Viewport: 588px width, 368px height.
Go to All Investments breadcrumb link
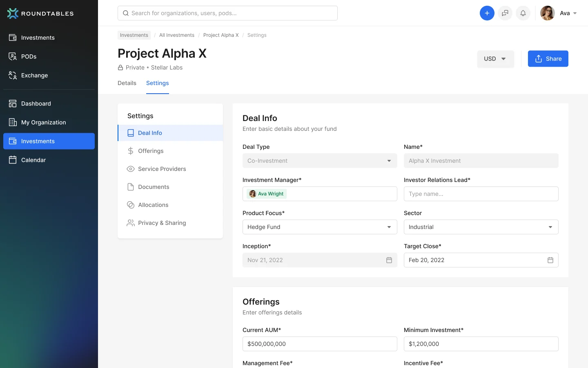coord(177,35)
